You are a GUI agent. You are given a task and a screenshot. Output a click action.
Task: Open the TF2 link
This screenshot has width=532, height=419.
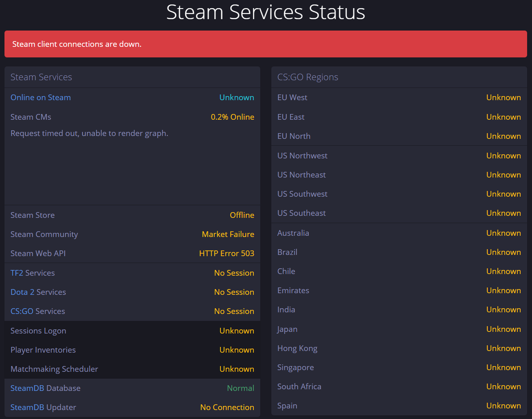(17, 273)
